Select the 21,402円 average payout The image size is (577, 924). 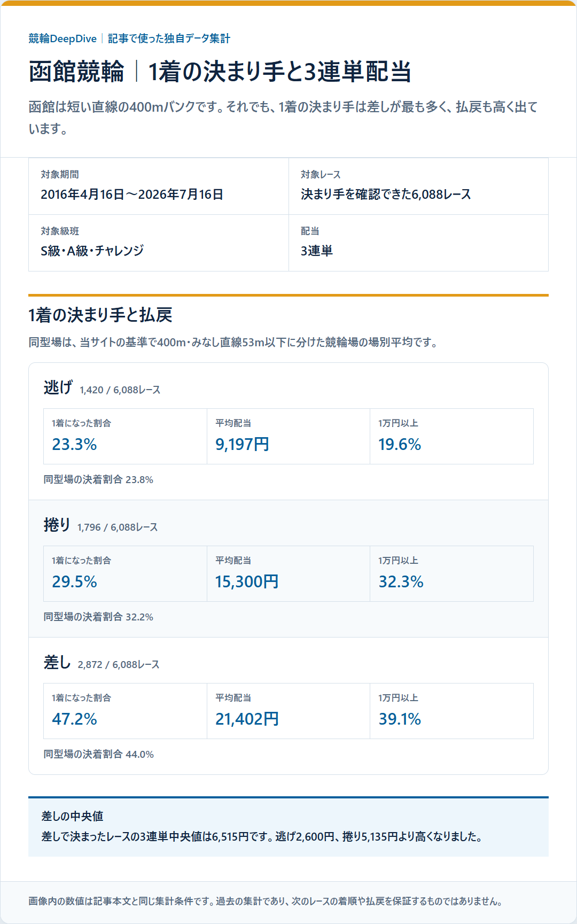pyautogui.click(x=247, y=719)
